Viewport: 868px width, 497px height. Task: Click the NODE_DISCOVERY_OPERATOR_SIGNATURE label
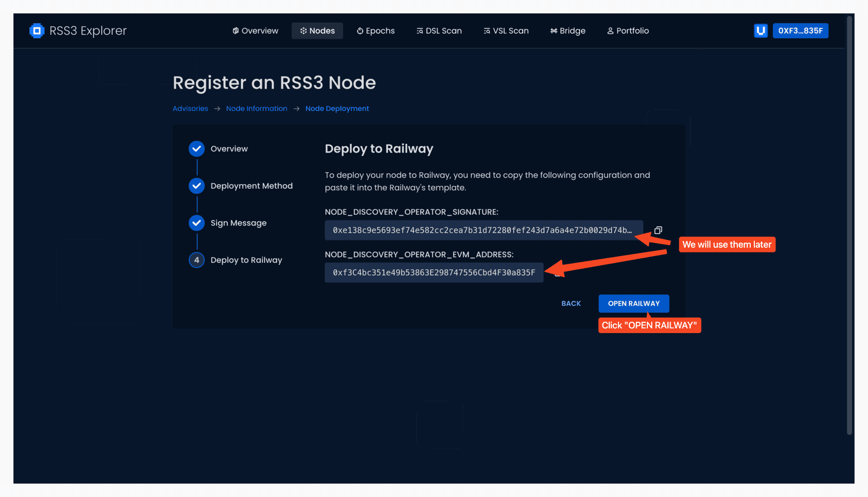(x=412, y=212)
